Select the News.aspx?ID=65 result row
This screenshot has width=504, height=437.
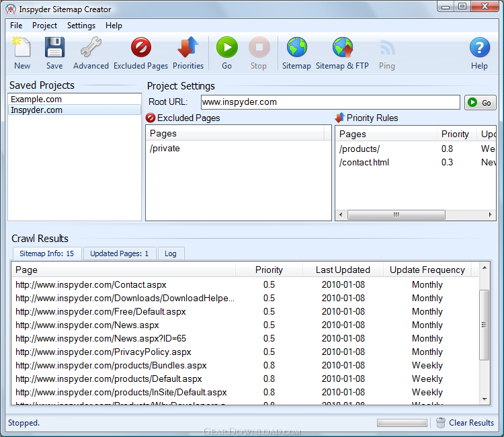pos(245,338)
